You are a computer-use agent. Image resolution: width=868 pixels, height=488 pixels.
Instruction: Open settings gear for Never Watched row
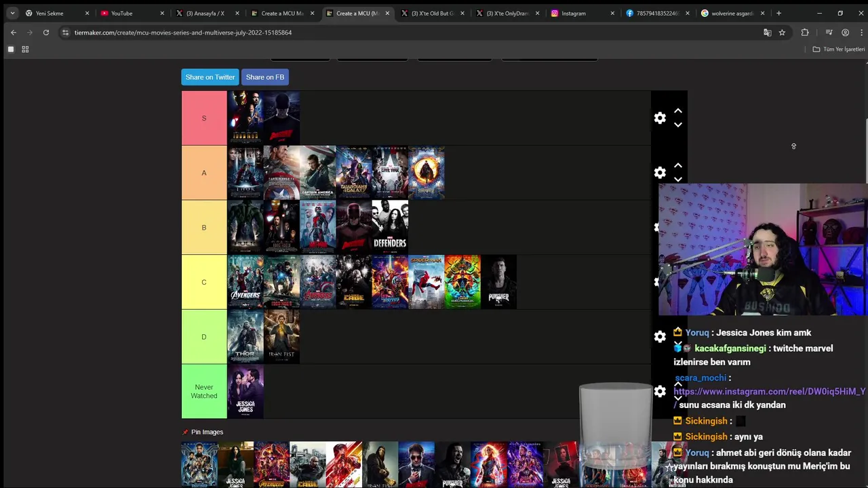click(660, 391)
